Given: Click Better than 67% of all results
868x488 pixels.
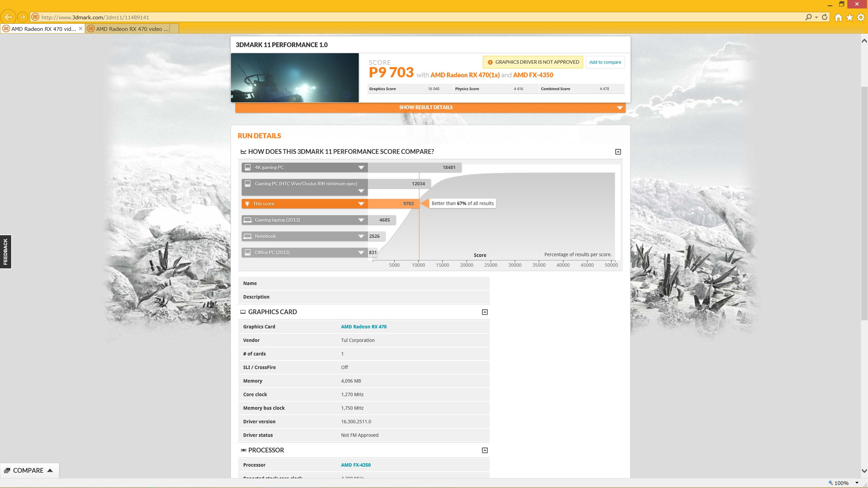Looking at the screenshot, I should (x=462, y=203).
